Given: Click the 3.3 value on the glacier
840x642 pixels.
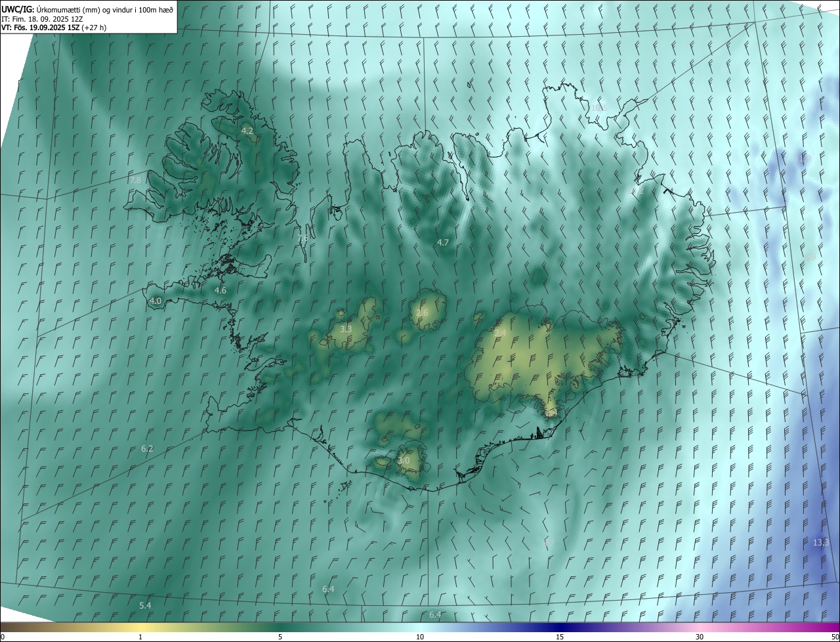Looking at the screenshot, I should click(346, 329).
